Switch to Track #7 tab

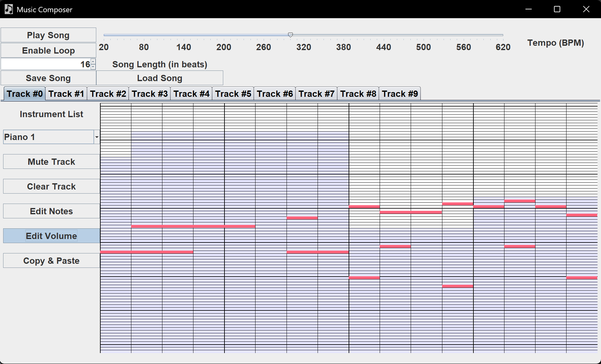tap(316, 94)
